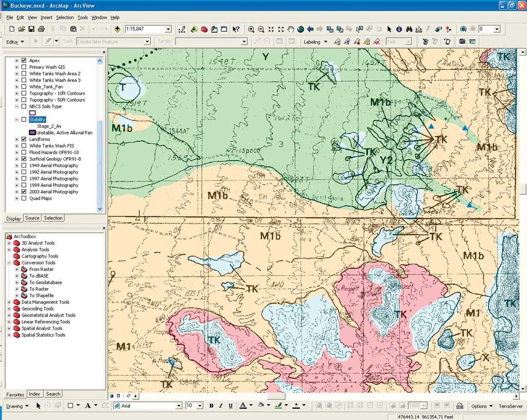Open the ArcToolbox window from toolbar
The width and height of the screenshot is (527, 420).
pyautogui.click(x=204, y=29)
